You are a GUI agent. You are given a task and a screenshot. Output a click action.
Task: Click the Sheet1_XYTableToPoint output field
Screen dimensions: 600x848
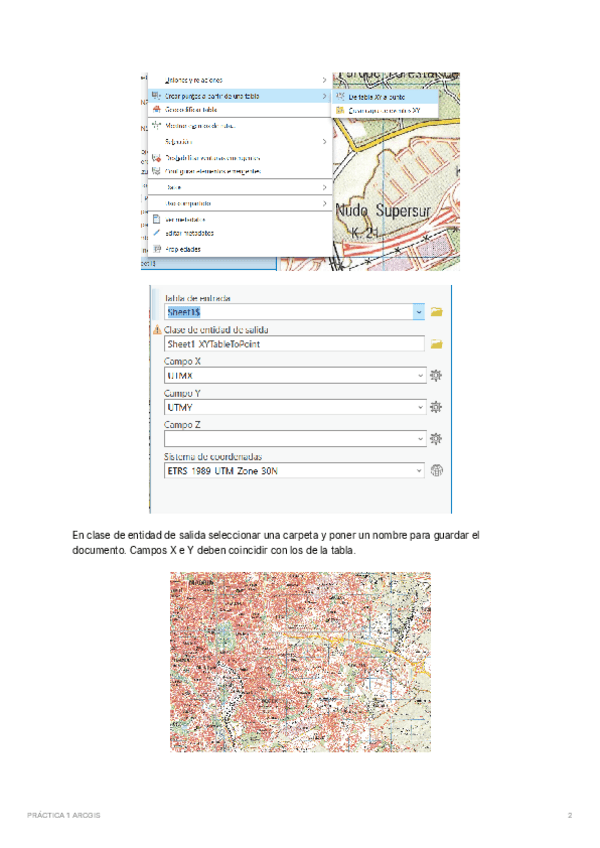click(x=294, y=344)
